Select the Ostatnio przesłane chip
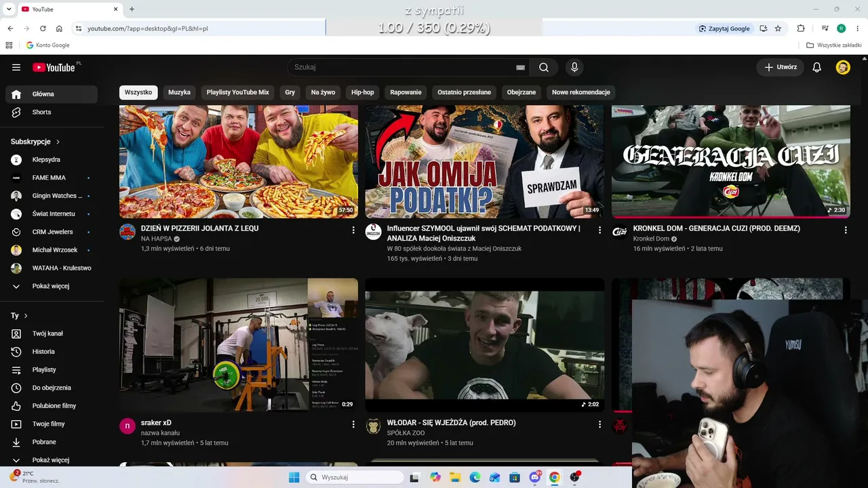Screen dimensions: 868x488 point(465,92)
